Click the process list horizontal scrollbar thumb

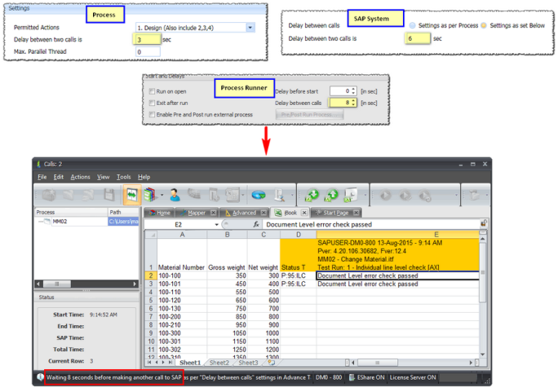[x=57, y=284]
